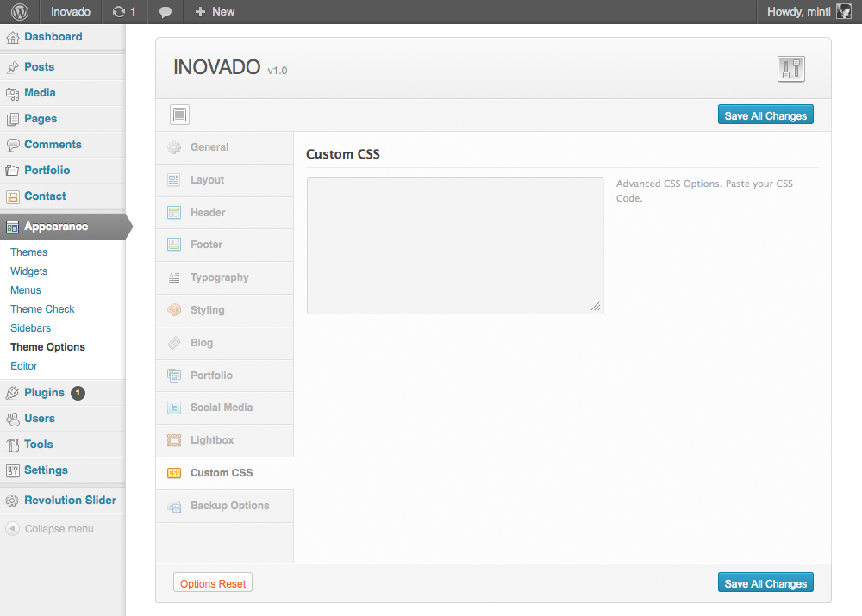Click the sliders icon on the INOVADO header

click(x=790, y=68)
